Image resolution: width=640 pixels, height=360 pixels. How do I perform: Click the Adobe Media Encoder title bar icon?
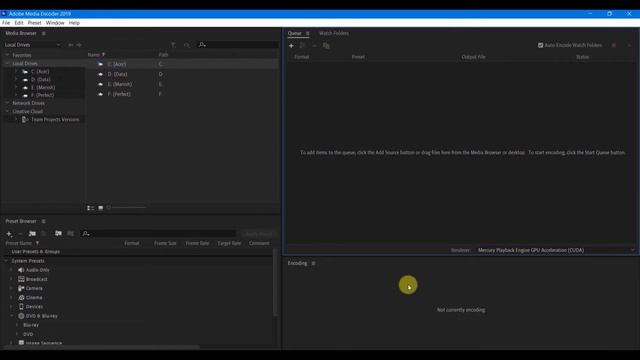coord(4,13)
